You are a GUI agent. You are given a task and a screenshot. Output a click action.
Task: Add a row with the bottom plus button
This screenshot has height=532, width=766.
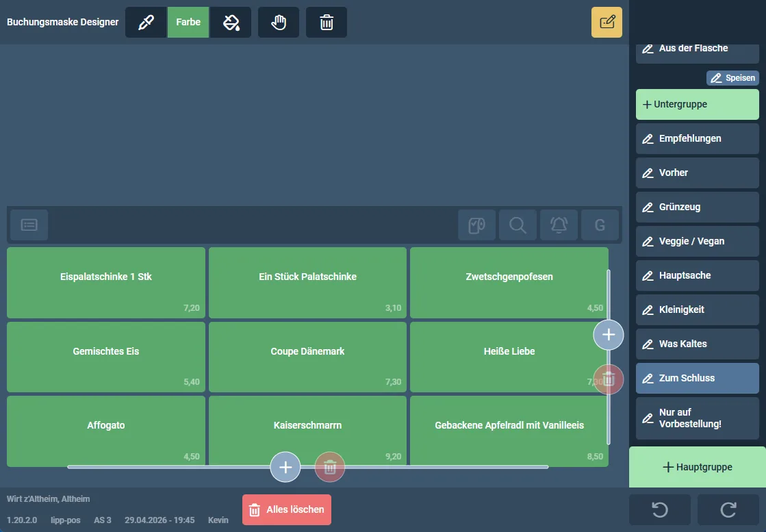pyautogui.click(x=285, y=467)
